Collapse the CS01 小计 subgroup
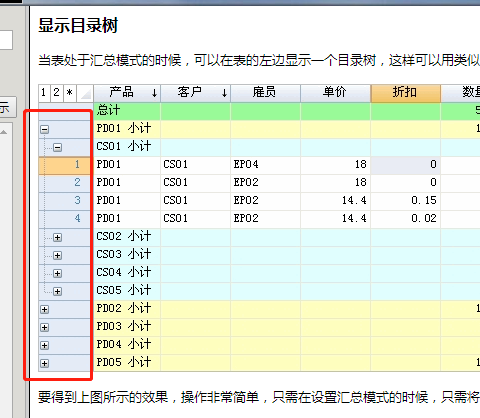Image resolution: width=480 pixels, height=418 pixels. 57,147
